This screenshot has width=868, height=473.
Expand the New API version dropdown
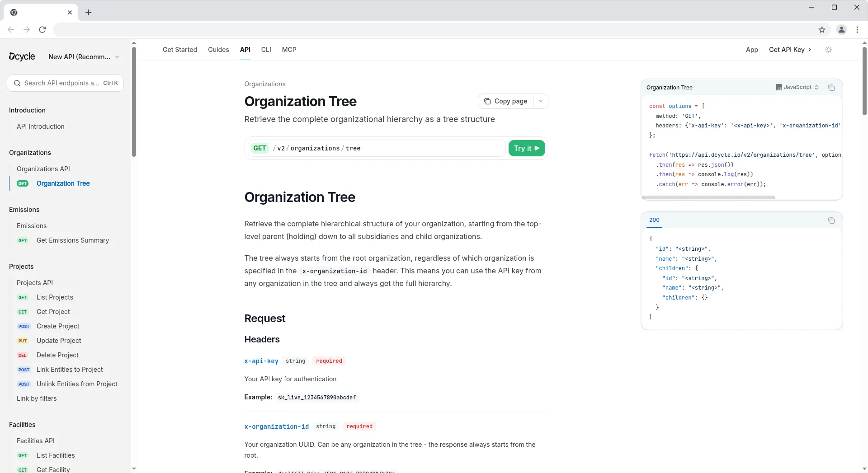point(118,57)
